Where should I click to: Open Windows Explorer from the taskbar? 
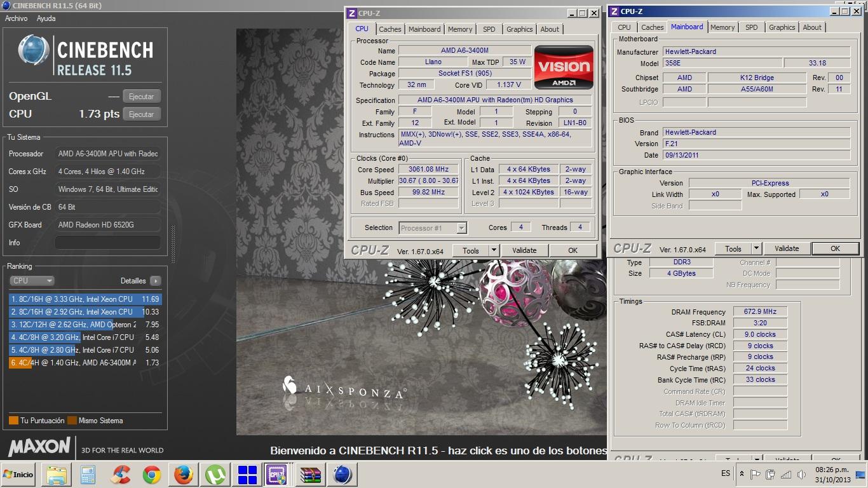[57, 475]
